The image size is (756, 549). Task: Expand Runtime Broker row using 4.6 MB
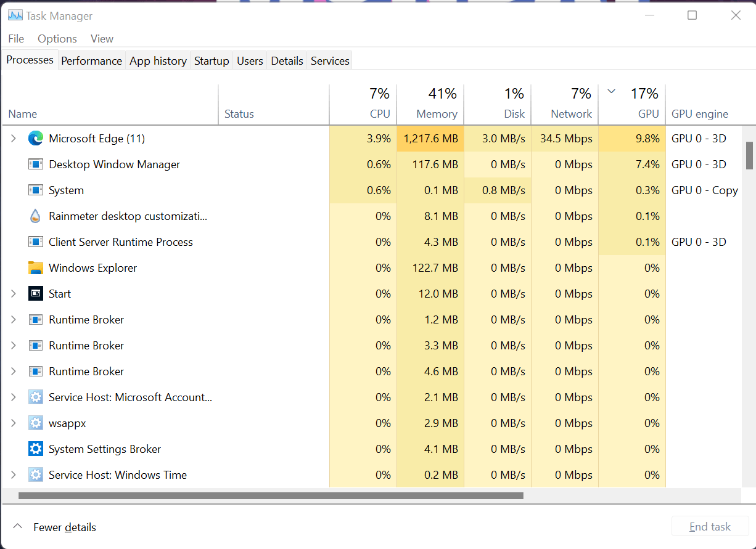[x=14, y=372]
